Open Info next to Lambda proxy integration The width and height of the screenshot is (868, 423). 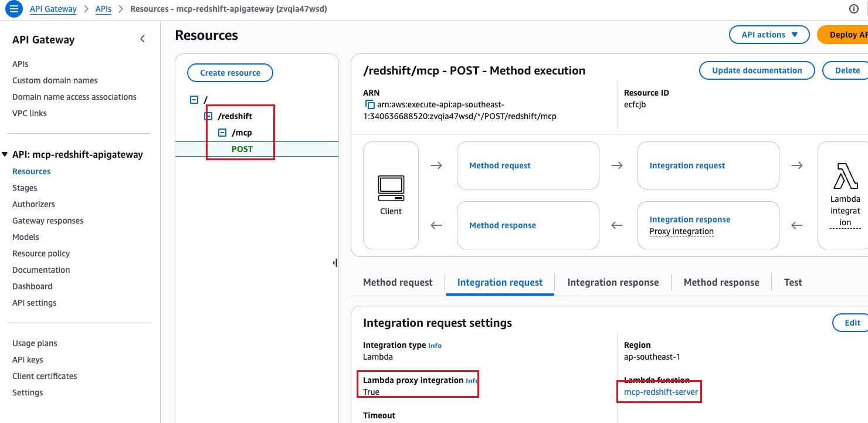point(472,381)
